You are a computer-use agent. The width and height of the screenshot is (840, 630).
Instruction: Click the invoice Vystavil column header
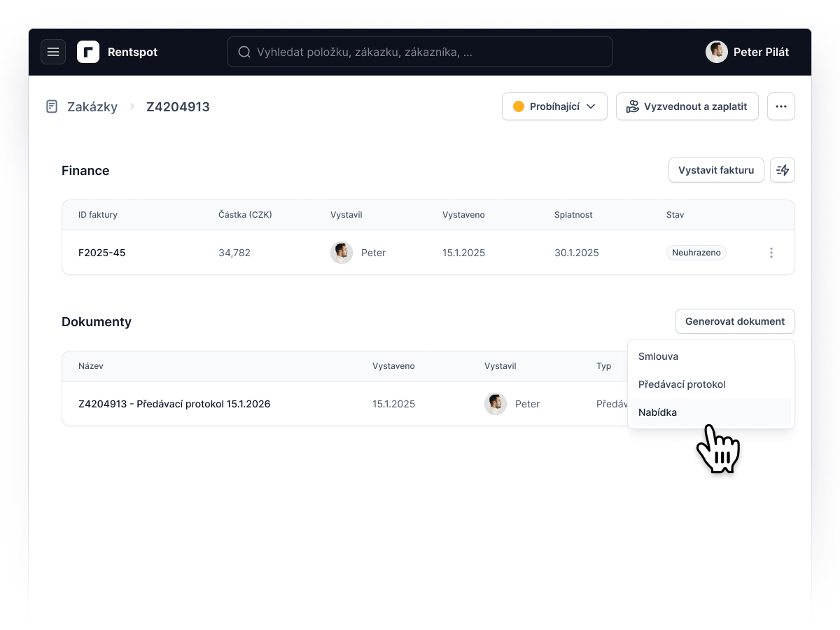[x=346, y=215]
